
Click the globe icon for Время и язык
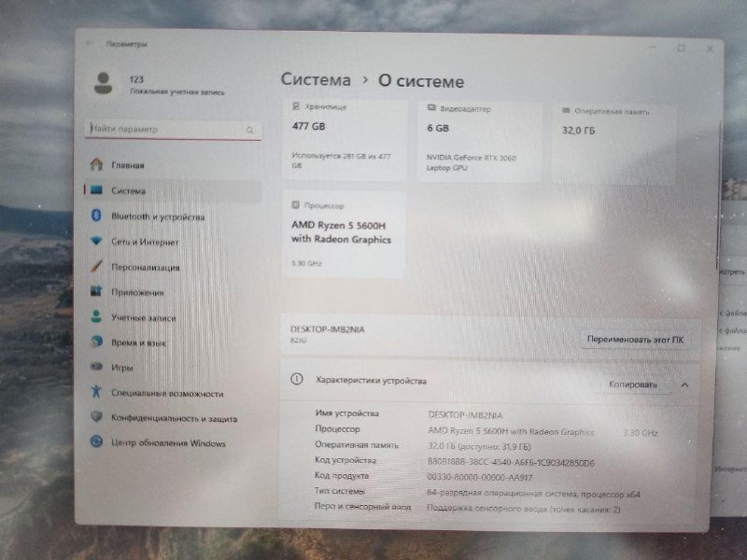[96, 342]
